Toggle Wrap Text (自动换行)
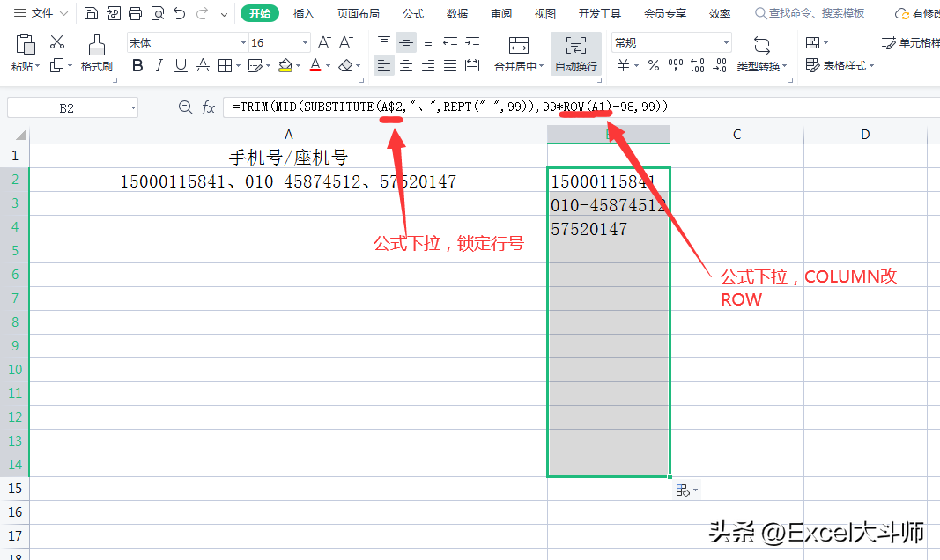Viewport: 940px width, 560px height. point(576,54)
